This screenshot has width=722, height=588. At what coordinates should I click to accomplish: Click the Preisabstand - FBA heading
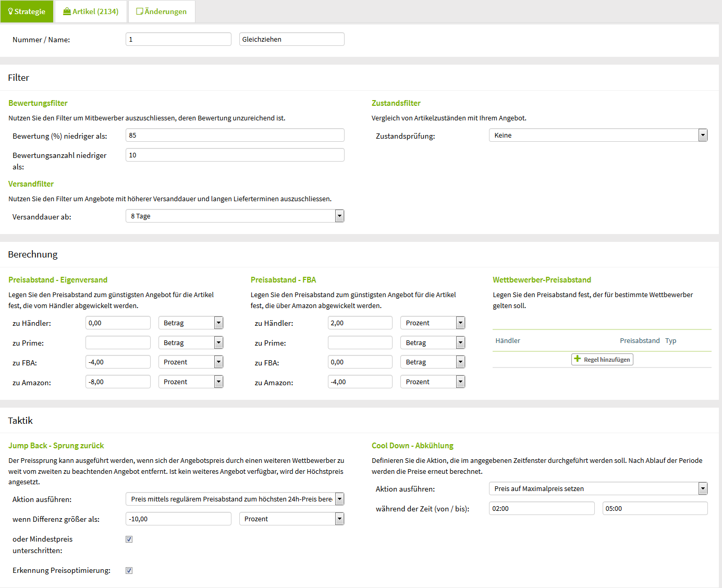point(283,280)
